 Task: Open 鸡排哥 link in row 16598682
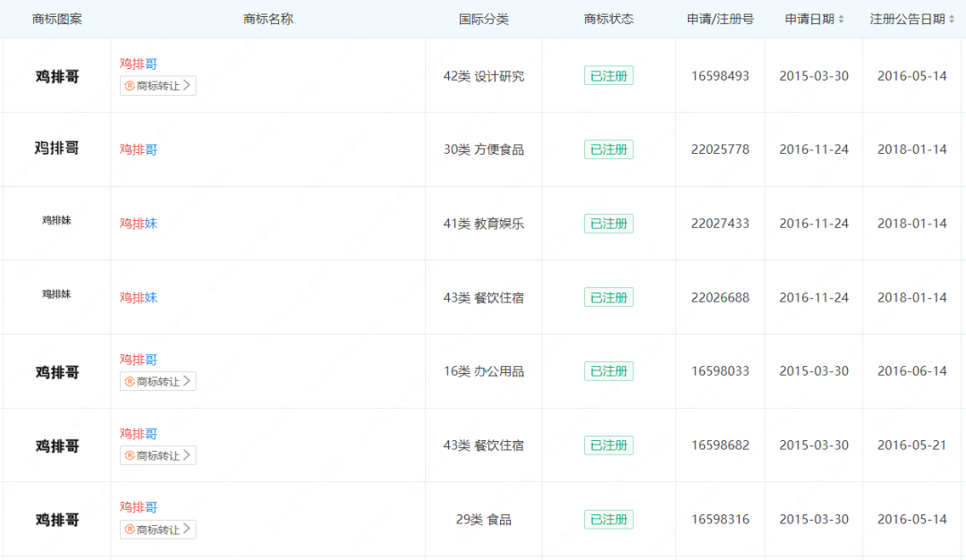click(x=139, y=433)
